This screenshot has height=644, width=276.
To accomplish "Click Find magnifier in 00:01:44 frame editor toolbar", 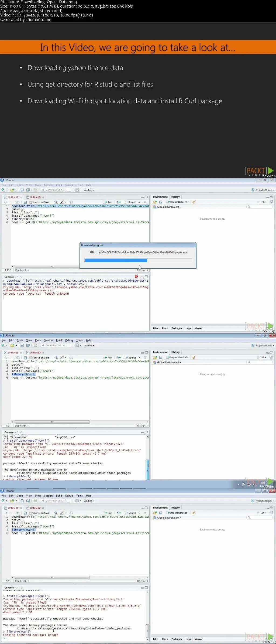I will [56, 513].
